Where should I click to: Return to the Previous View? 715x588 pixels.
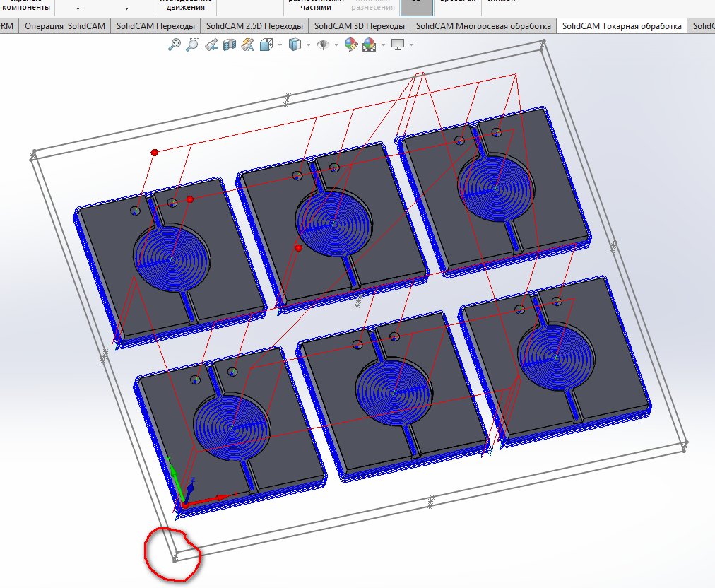click(211, 45)
